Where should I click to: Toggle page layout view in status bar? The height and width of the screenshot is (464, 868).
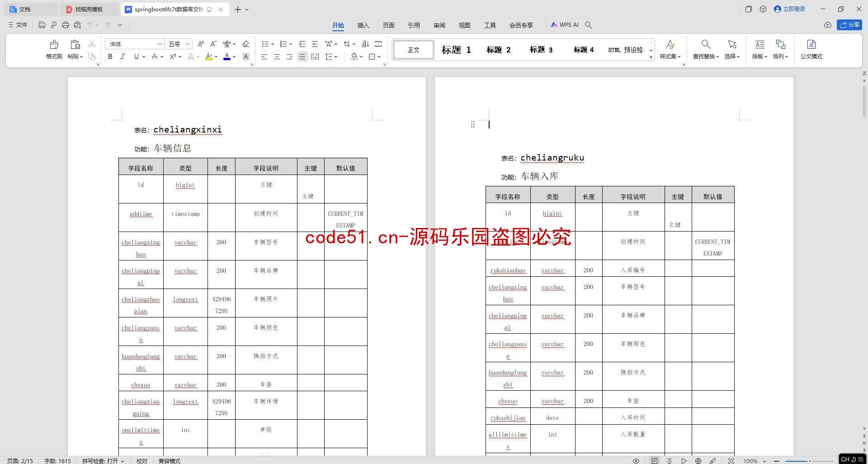pos(654,461)
